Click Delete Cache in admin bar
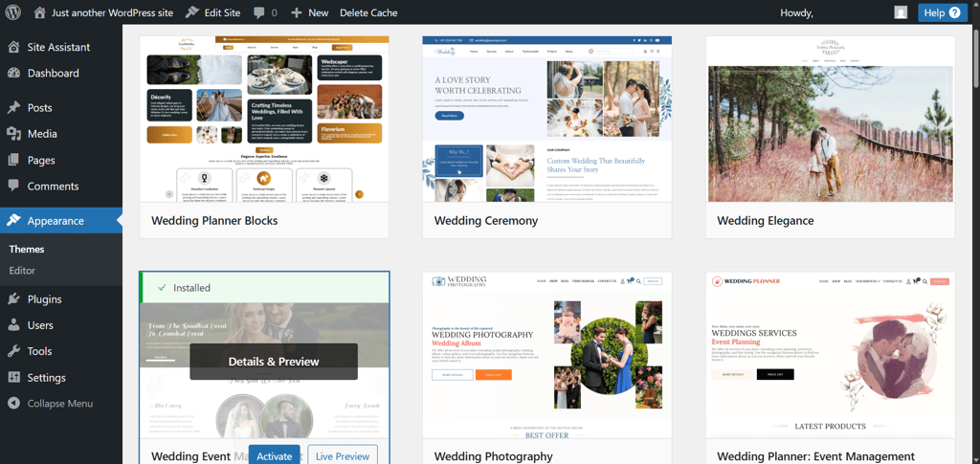 point(368,12)
